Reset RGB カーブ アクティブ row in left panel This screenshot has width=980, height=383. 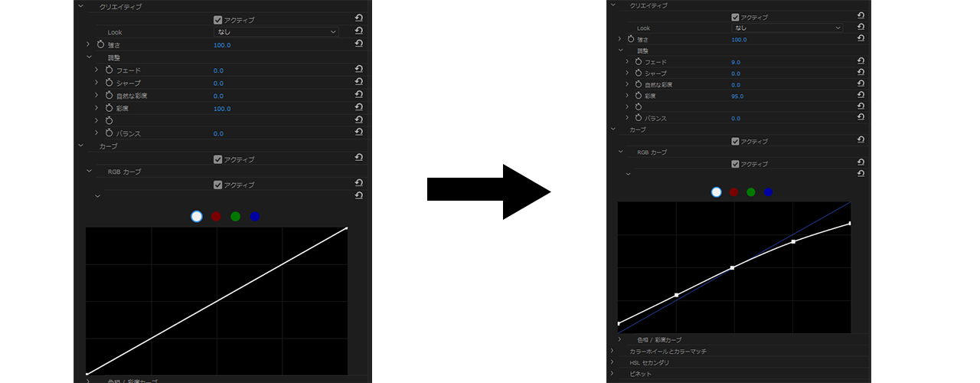[358, 184]
